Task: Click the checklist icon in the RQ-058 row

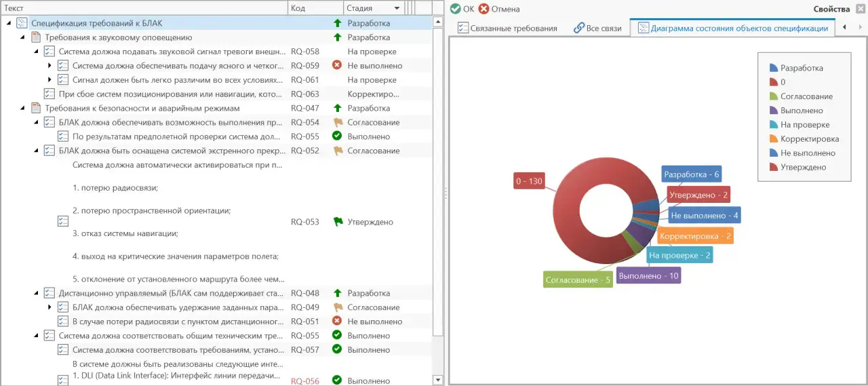Action: [50, 52]
